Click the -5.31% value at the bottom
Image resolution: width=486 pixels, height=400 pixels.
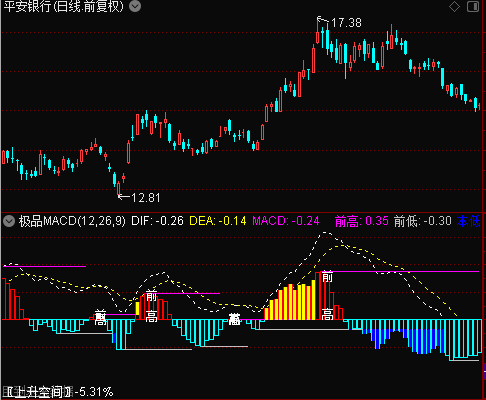[94, 392]
